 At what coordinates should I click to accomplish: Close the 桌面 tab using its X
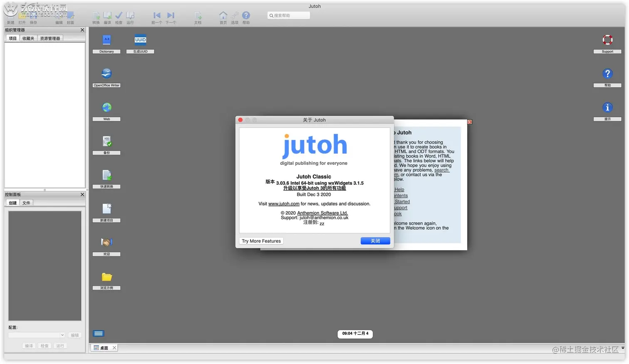pyautogui.click(x=114, y=348)
